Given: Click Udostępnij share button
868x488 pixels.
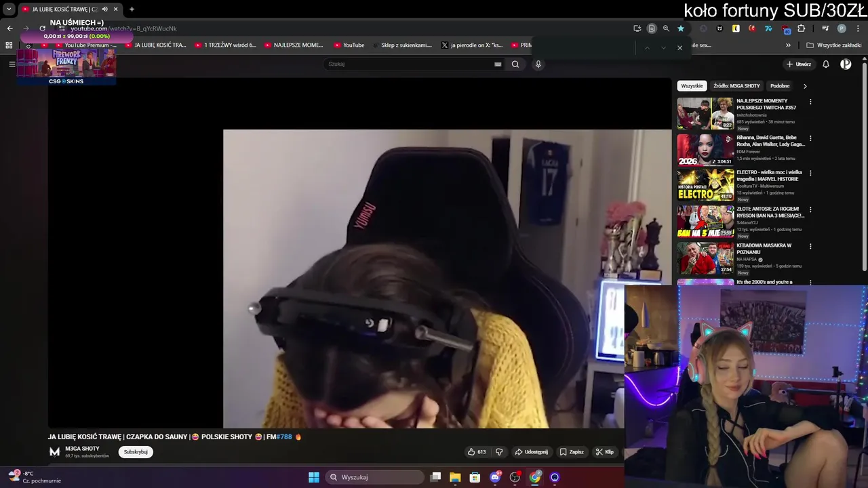Looking at the screenshot, I should click(531, 452).
